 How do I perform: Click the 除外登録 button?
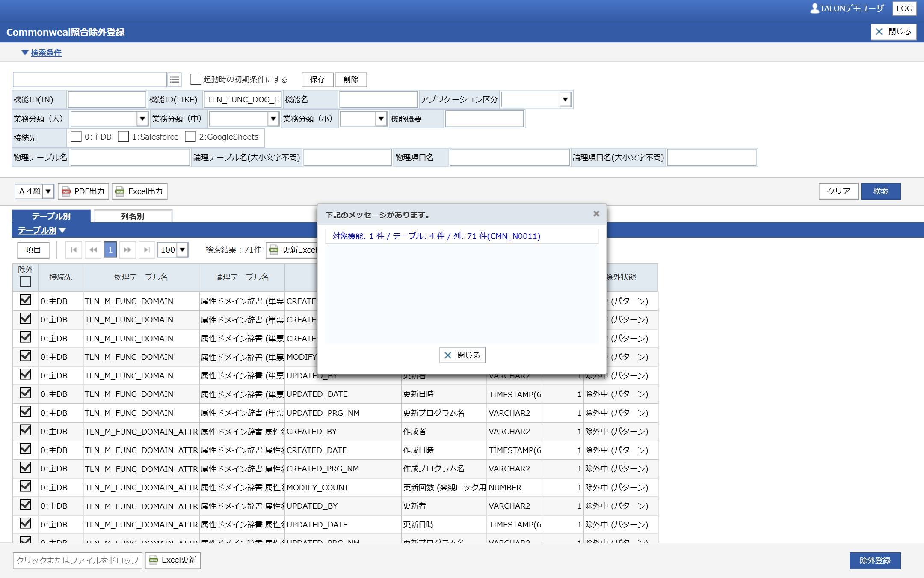coord(875,560)
